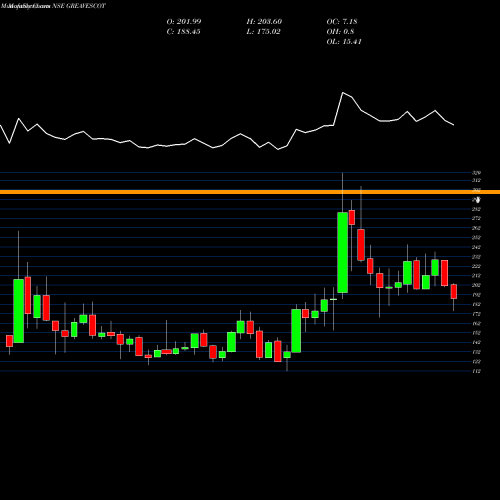Click the orange horizontal price level line
The width and height of the screenshot is (500, 500).
(x=250, y=192)
